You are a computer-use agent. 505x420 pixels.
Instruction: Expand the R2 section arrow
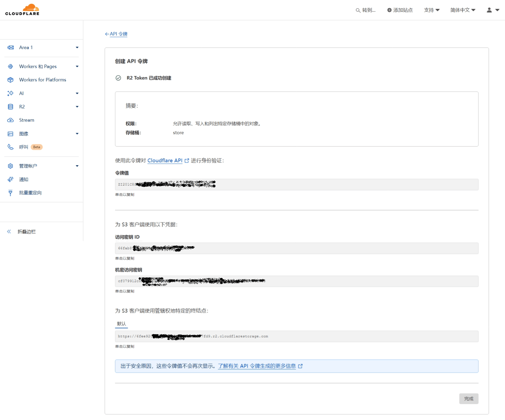77,107
